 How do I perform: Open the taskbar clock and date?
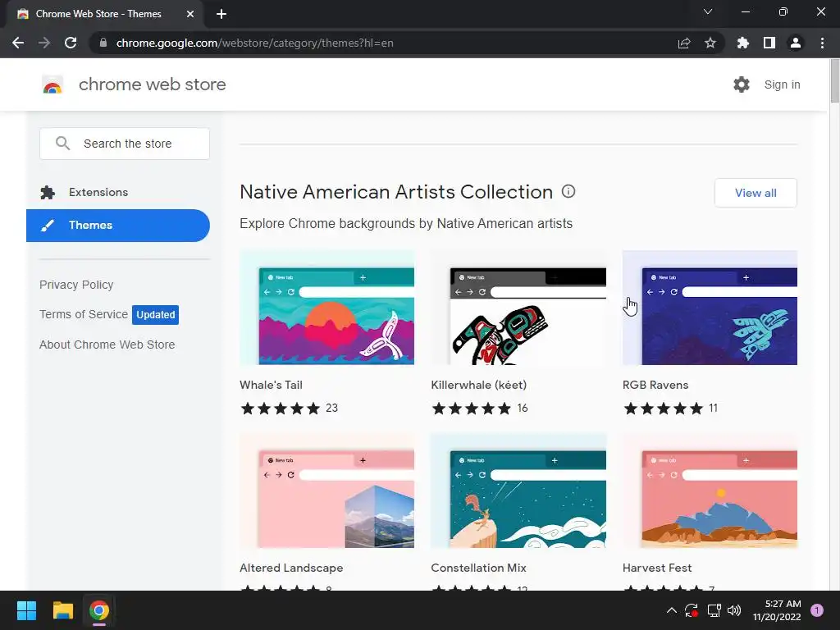pyautogui.click(x=777, y=610)
